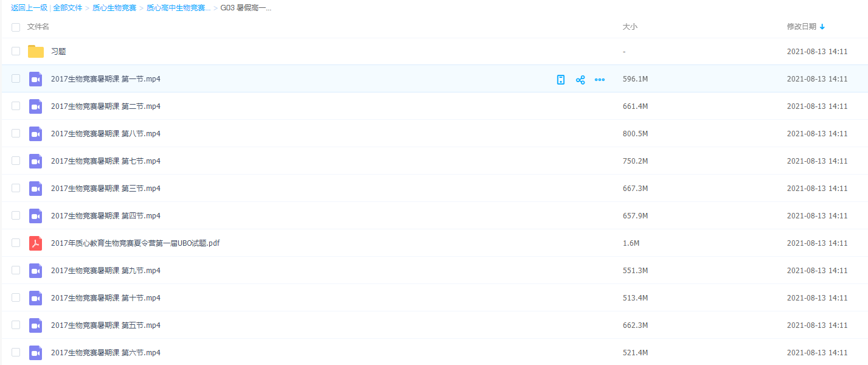The width and height of the screenshot is (868, 365).
Task: Open the file 2017生物竞赛暑期课 第三节.mp4
Action: tap(105, 189)
